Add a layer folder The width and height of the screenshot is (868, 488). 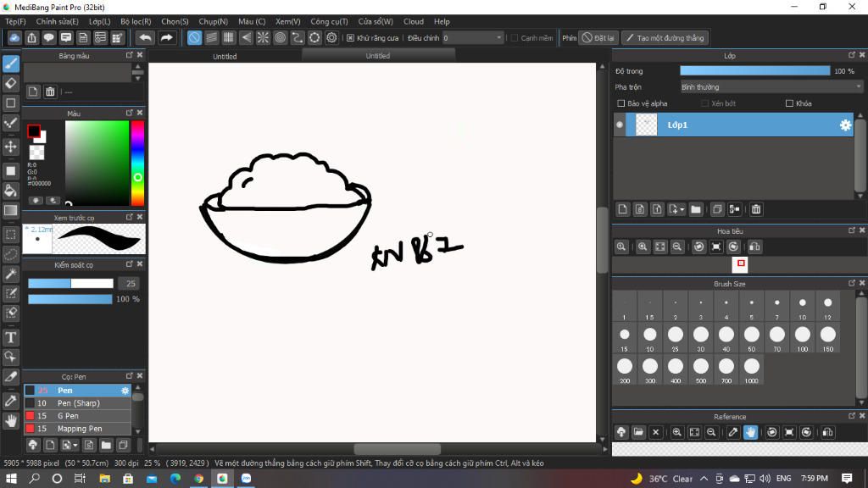[x=696, y=209]
